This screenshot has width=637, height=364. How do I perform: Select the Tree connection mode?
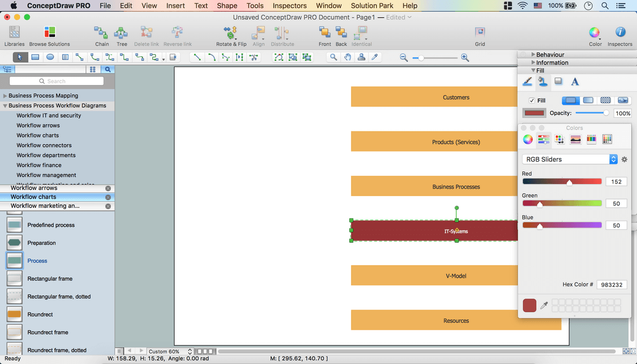click(122, 36)
